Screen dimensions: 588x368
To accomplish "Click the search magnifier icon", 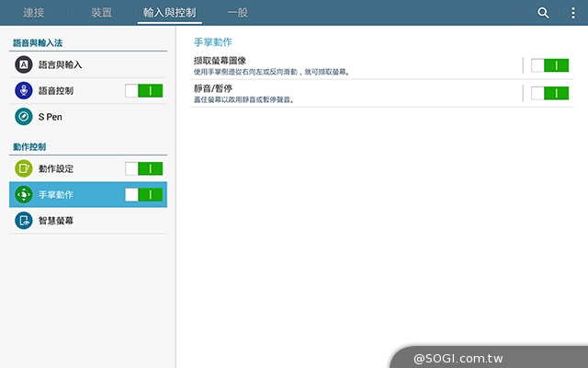I will (543, 13).
